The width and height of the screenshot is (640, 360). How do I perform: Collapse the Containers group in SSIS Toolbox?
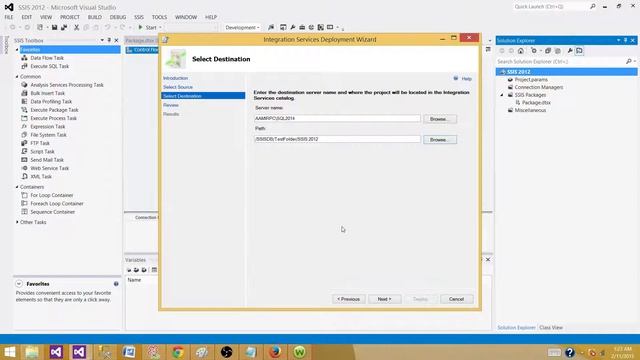tap(17, 187)
